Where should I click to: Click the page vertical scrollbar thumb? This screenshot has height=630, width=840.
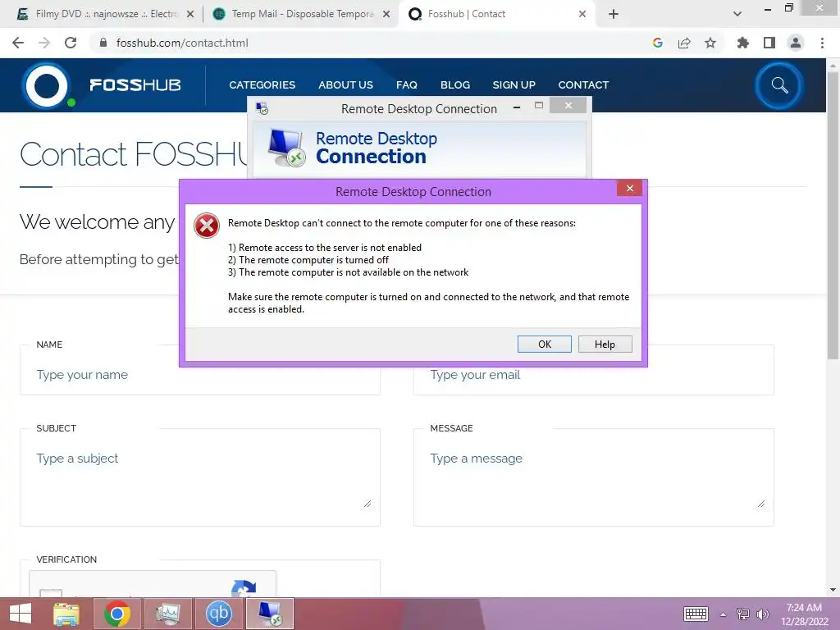coord(833,214)
